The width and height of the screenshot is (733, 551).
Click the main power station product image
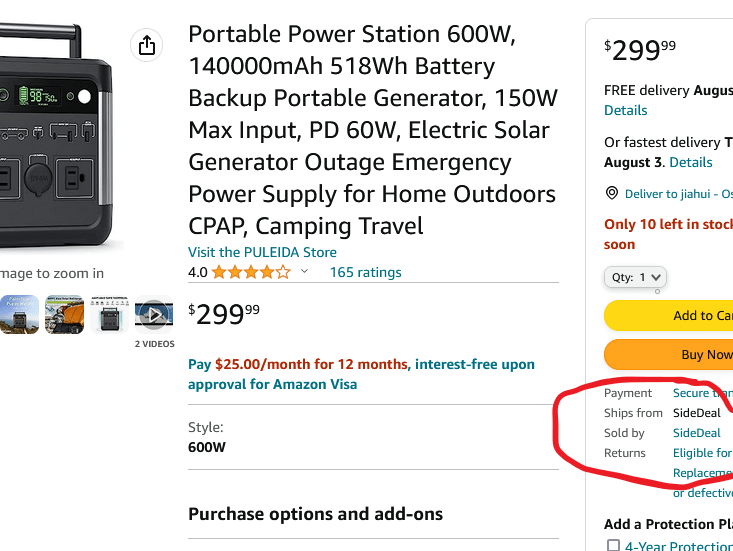pyautogui.click(x=60, y=140)
